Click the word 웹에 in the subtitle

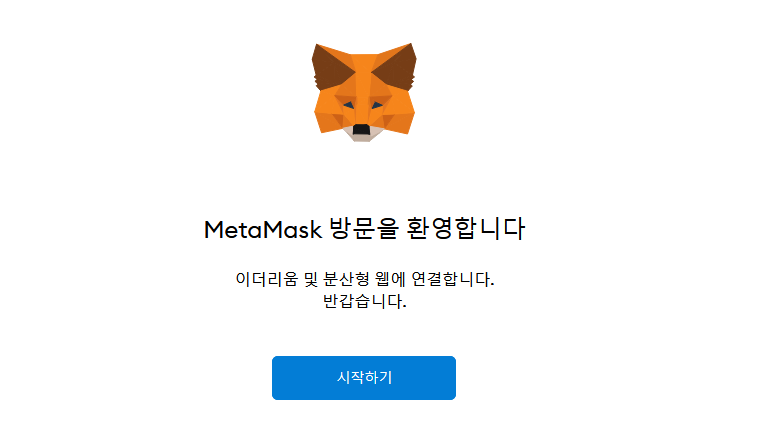(390, 279)
